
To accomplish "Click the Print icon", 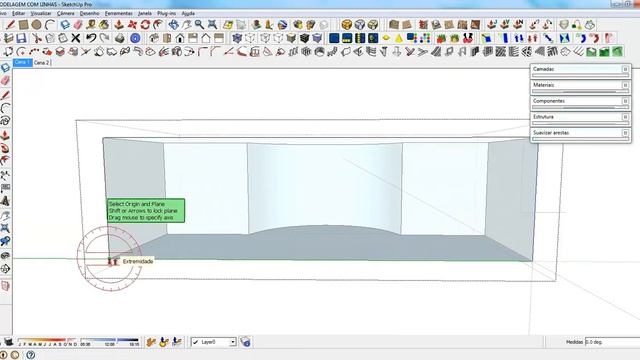I will click(120, 38).
